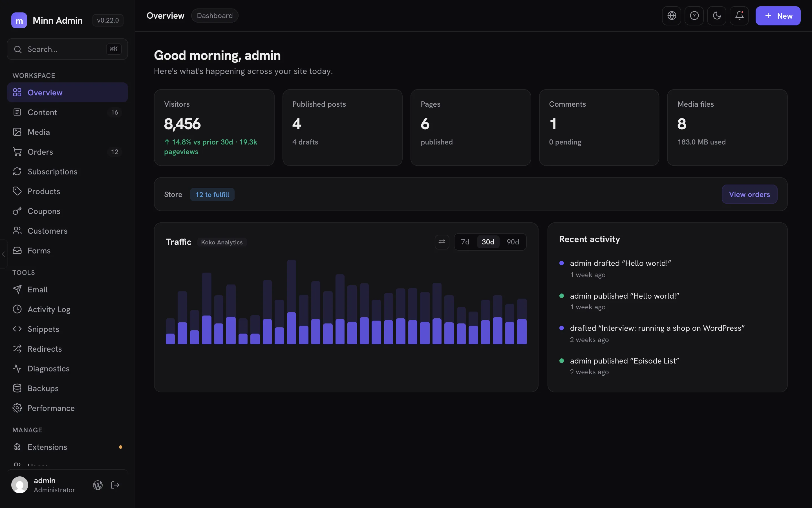812x508 pixels.
Task: Click the search magnifier icon
Action: [x=18, y=49]
